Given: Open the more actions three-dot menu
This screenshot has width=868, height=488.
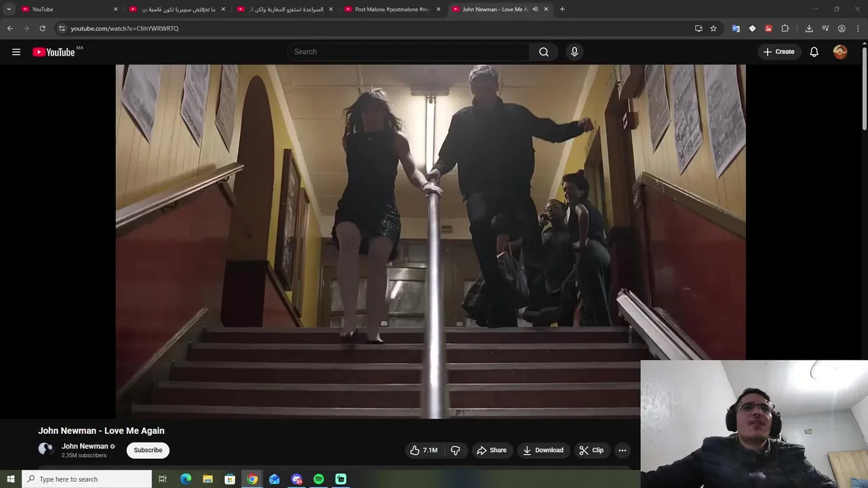Looking at the screenshot, I should [623, 450].
